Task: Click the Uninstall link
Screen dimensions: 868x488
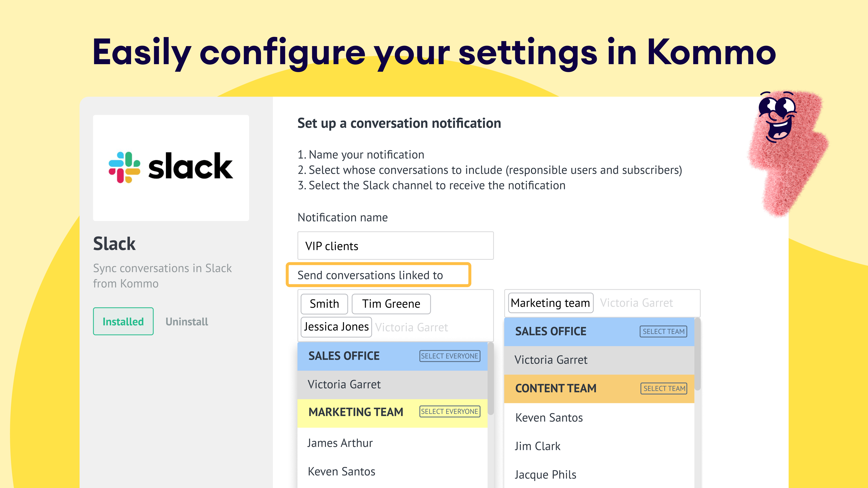Action: pyautogui.click(x=187, y=322)
